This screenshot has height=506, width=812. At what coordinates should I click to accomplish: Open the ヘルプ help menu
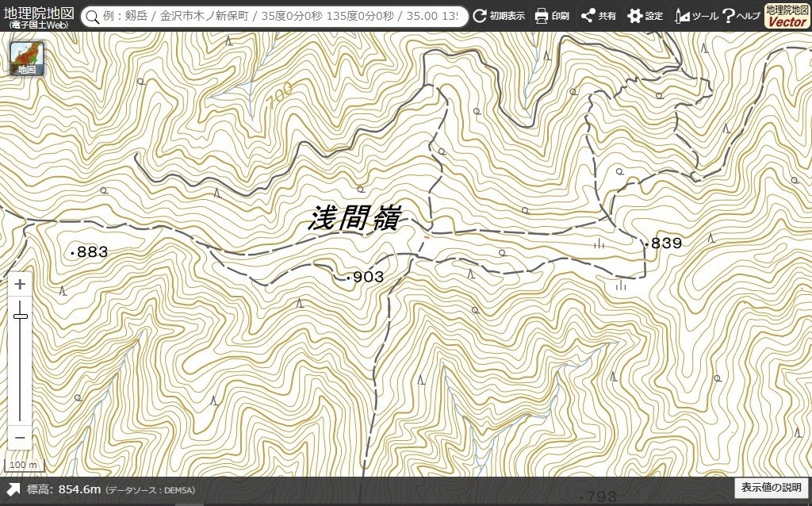point(741,16)
